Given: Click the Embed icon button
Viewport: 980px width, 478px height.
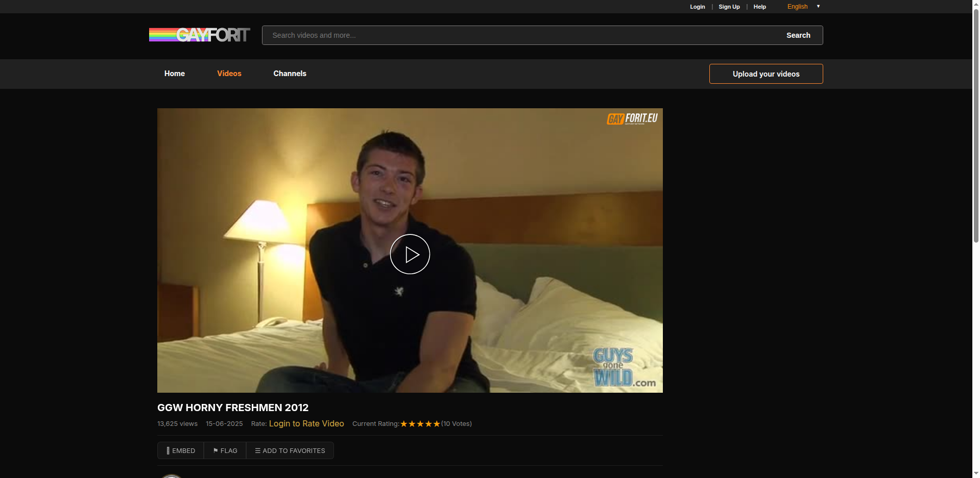Looking at the screenshot, I should [181, 450].
